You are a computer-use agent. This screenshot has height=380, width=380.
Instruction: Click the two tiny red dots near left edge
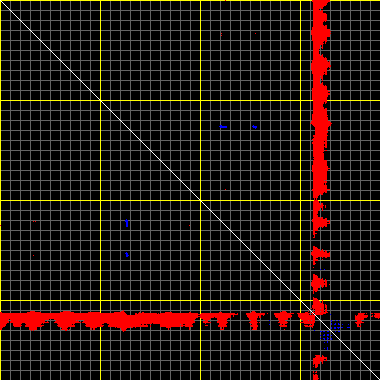34,221
